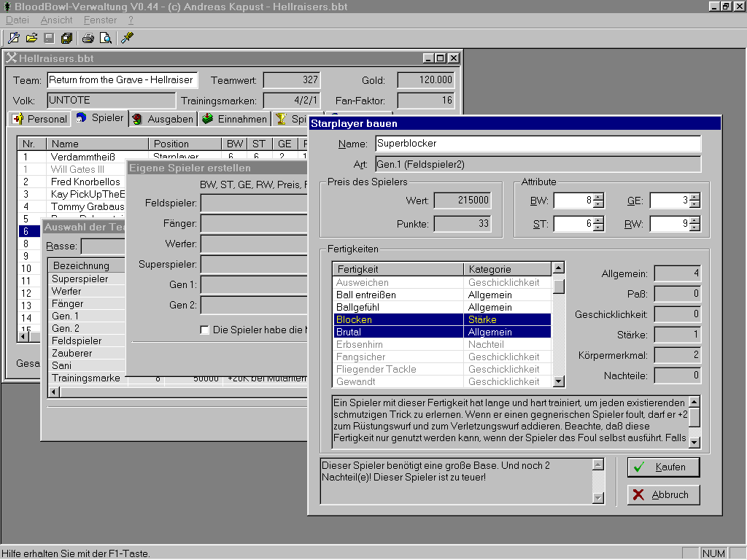Screen dimensions: 747x560
Task: Decrease the RW attribute value
Action: tap(694, 227)
